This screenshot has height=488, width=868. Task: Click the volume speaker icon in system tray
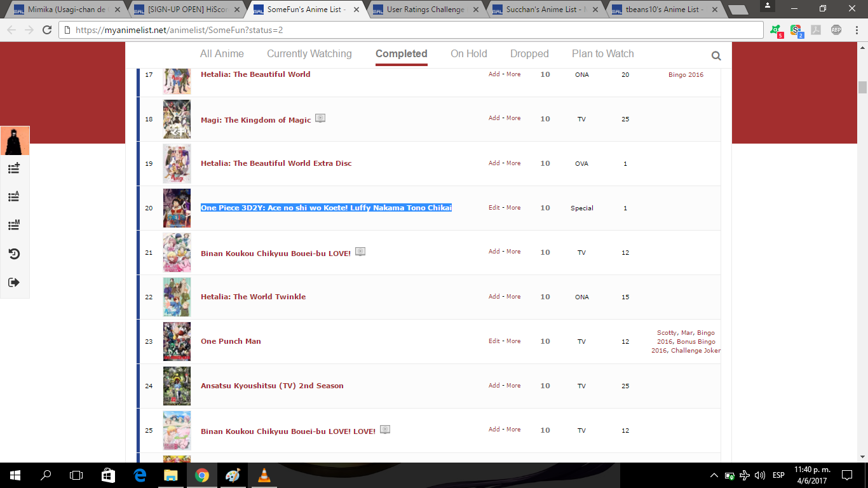pos(760,475)
